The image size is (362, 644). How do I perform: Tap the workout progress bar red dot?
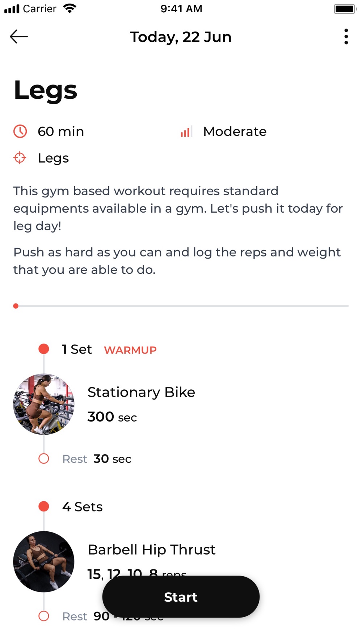tap(16, 306)
